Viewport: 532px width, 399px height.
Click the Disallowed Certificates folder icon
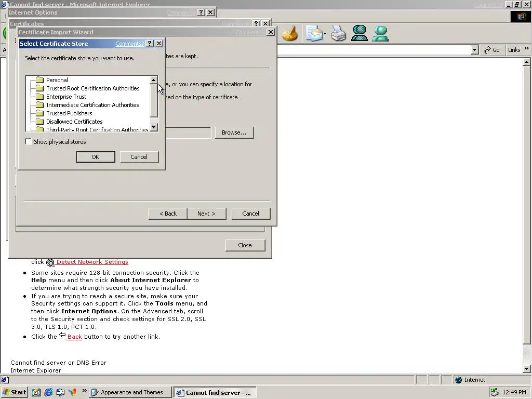(x=40, y=122)
